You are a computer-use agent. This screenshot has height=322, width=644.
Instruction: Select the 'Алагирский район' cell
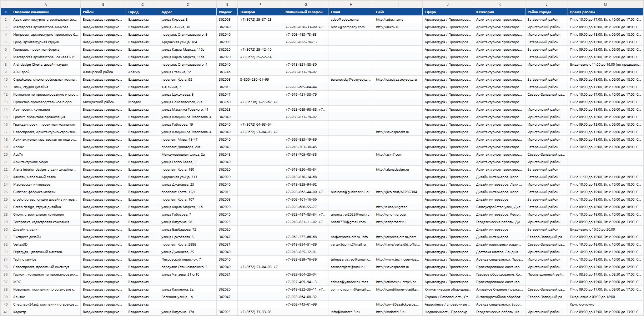point(103,72)
